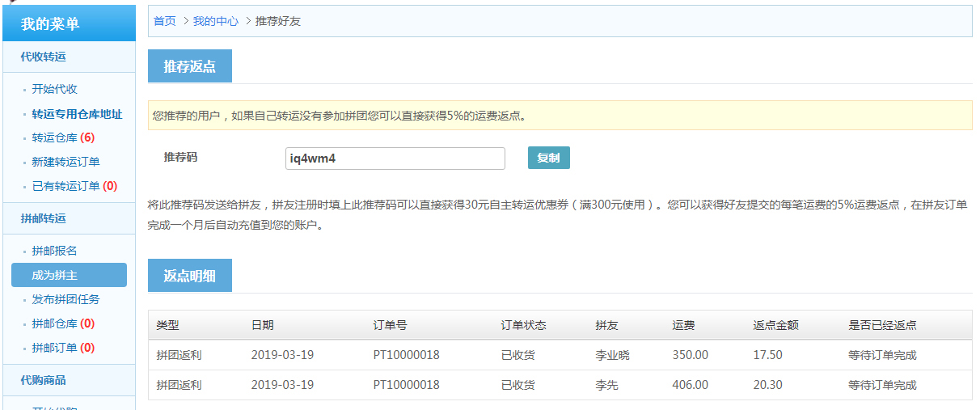This screenshot has width=980, height=410.
Task: Click the 拼邮转运 section header
Action: click(43, 218)
